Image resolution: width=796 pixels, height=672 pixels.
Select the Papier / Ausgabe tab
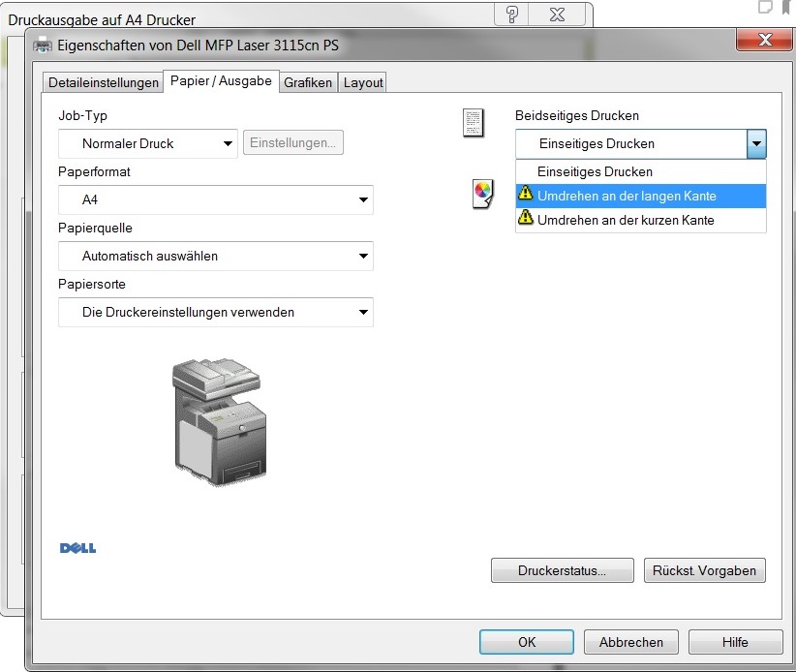point(221,81)
